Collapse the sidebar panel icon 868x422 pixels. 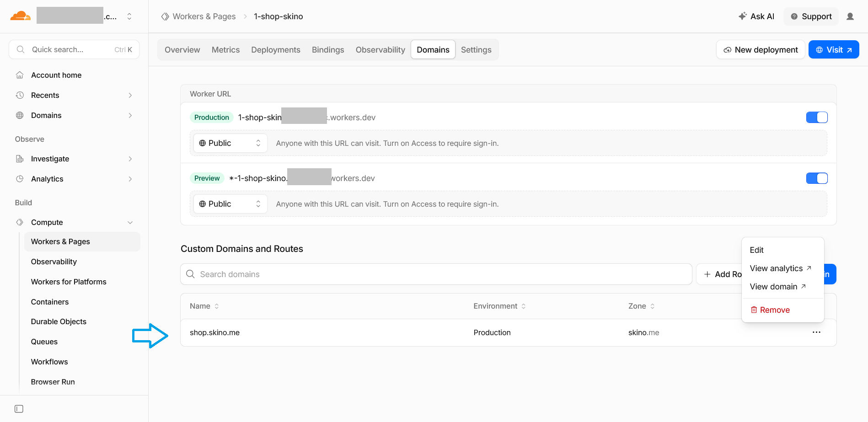[19, 409]
